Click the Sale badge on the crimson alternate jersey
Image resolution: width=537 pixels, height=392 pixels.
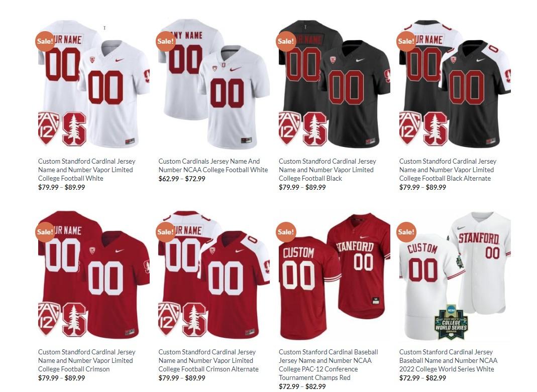point(166,232)
